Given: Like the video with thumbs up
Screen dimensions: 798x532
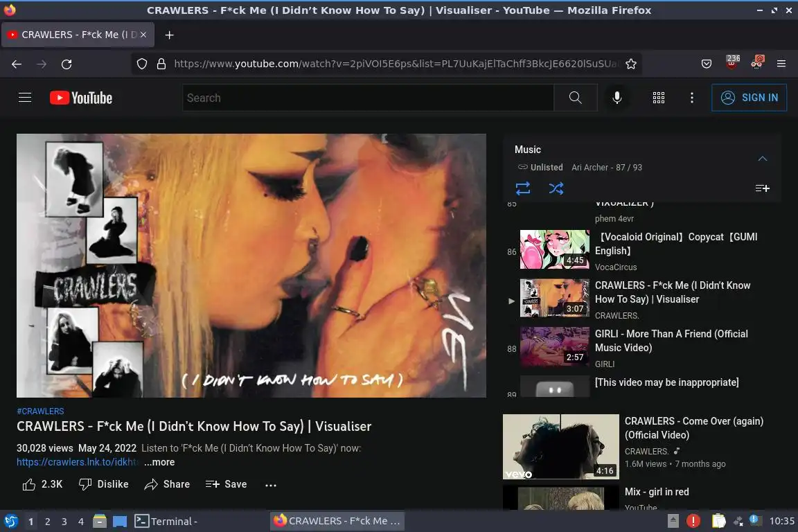Looking at the screenshot, I should [42, 484].
